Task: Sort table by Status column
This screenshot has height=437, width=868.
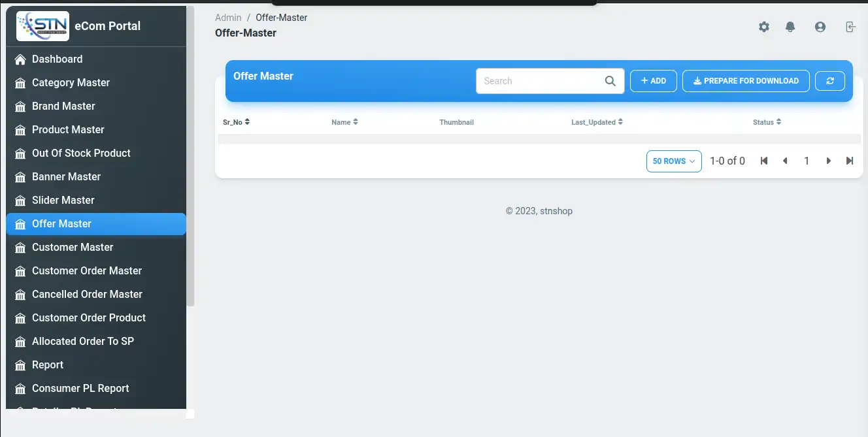Action: coord(767,122)
